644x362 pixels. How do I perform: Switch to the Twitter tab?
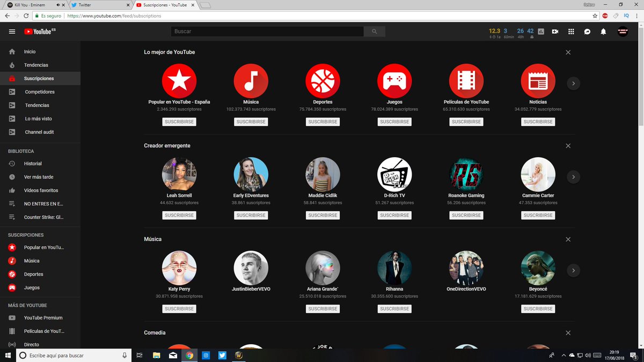coord(100,5)
